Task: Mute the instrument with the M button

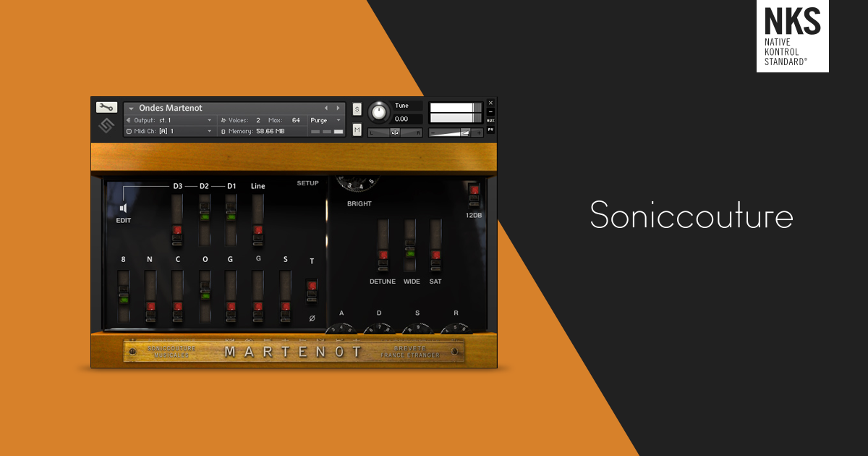Action: click(356, 130)
